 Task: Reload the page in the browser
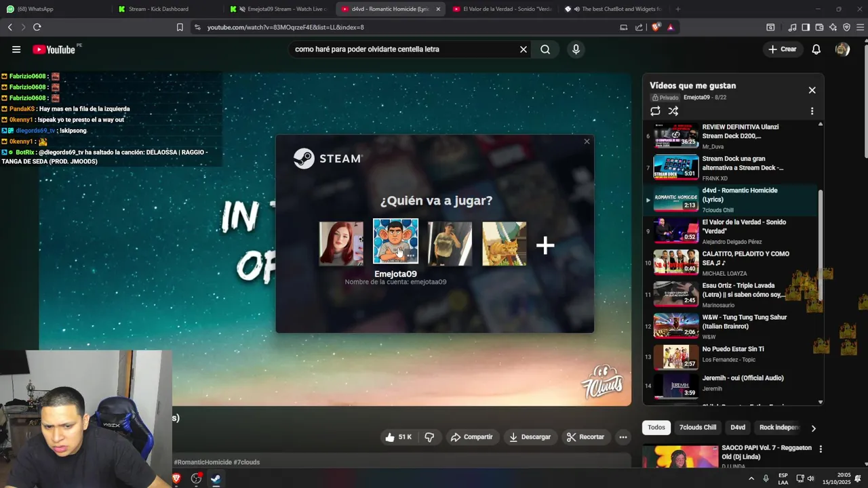37,27
